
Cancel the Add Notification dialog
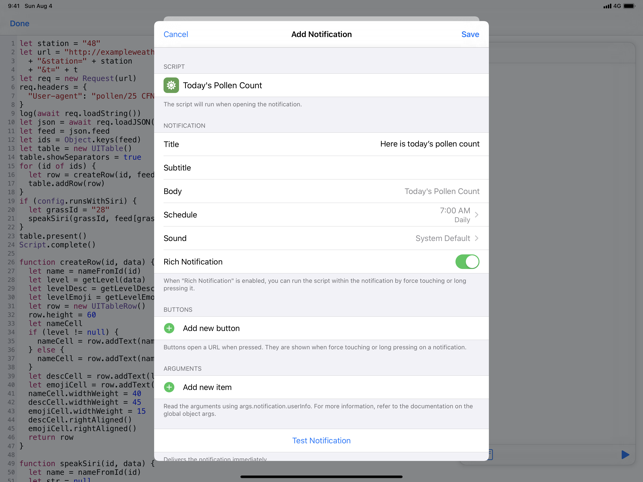pyautogui.click(x=176, y=35)
